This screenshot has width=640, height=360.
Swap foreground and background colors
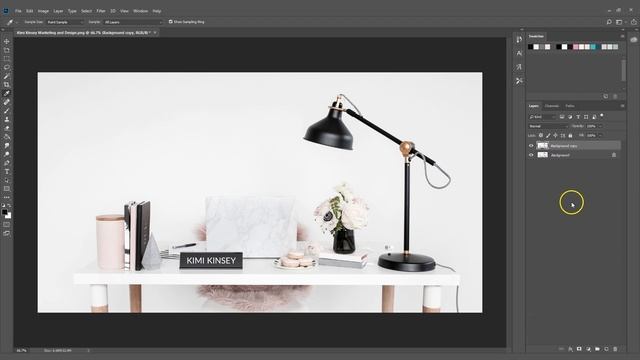tap(9, 206)
